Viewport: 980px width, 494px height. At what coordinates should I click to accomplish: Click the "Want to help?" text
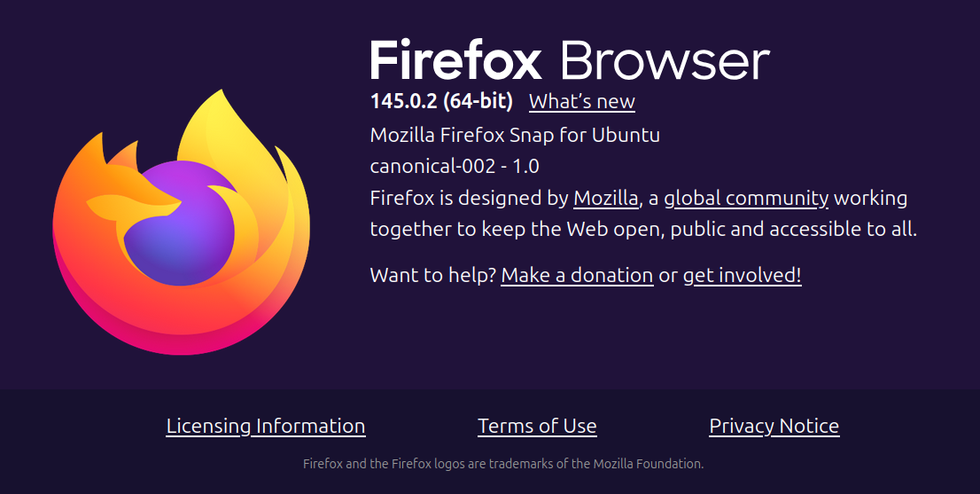(x=432, y=275)
